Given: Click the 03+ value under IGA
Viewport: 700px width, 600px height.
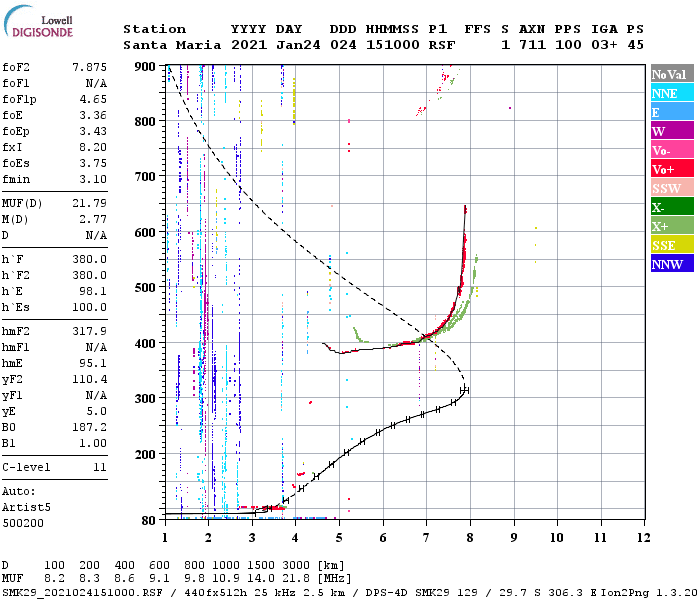Looking at the screenshot, I should [x=604, y=45].
